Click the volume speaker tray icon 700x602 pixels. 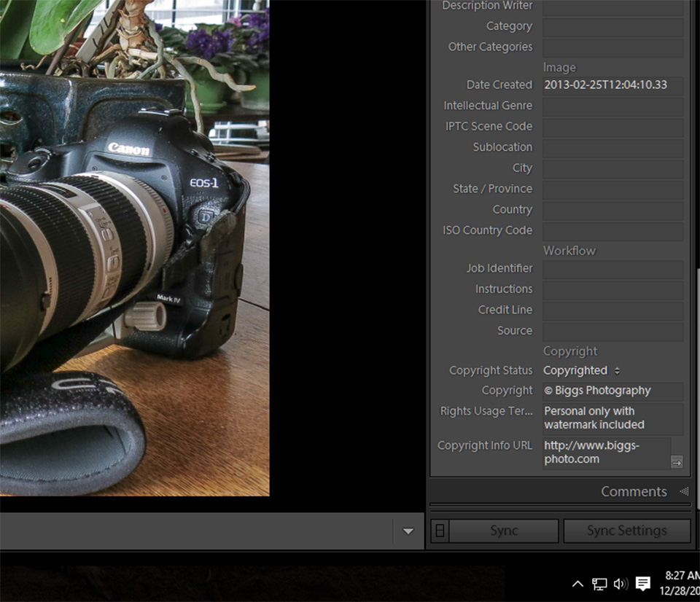click(621, 584)
